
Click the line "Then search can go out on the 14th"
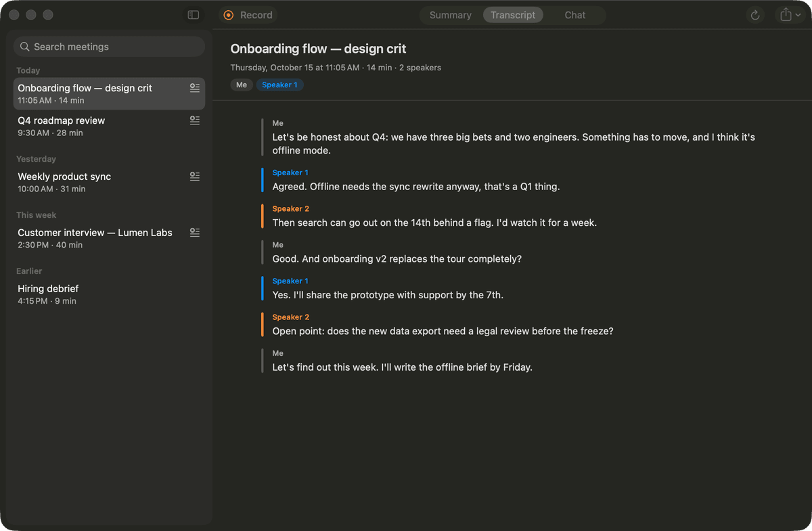[434, 223]
